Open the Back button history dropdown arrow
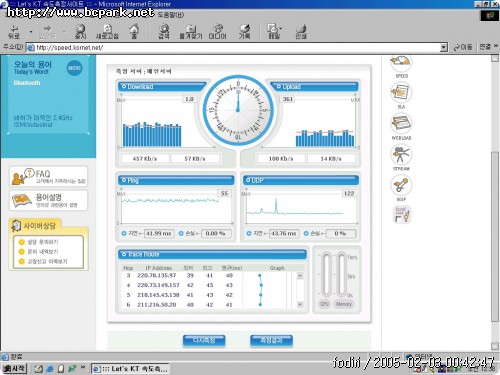 tap(31, 32)
